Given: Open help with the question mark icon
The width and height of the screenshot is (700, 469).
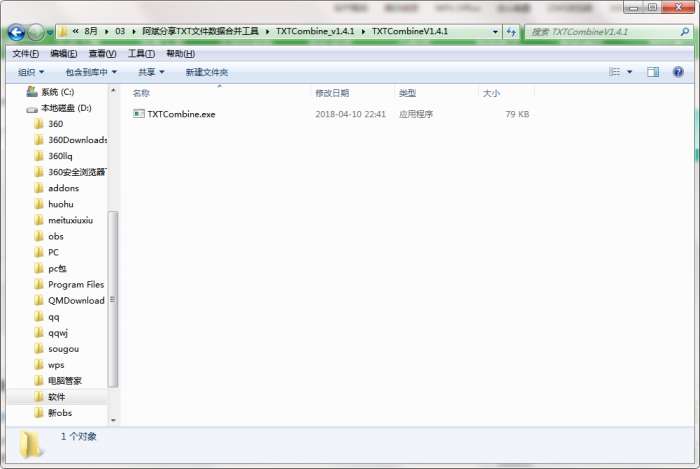Looking at the screenshot, I should click(678, 72).
